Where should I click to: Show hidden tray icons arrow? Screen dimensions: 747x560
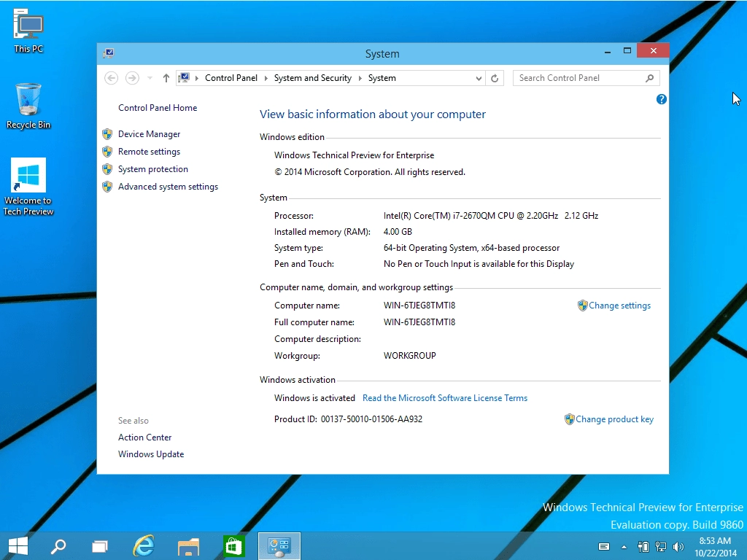pyautogui.click(x=624, y=547)
